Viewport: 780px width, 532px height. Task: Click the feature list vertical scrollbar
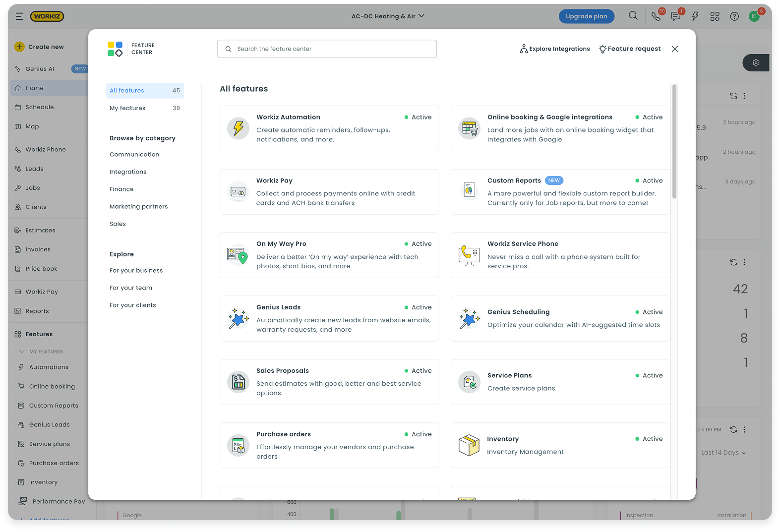click(x=674, y=141)
